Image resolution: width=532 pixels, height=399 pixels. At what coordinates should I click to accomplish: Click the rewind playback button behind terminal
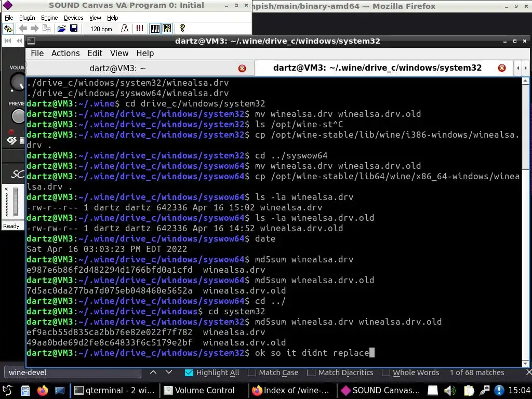pyautogui.click(x=19, y=41)
